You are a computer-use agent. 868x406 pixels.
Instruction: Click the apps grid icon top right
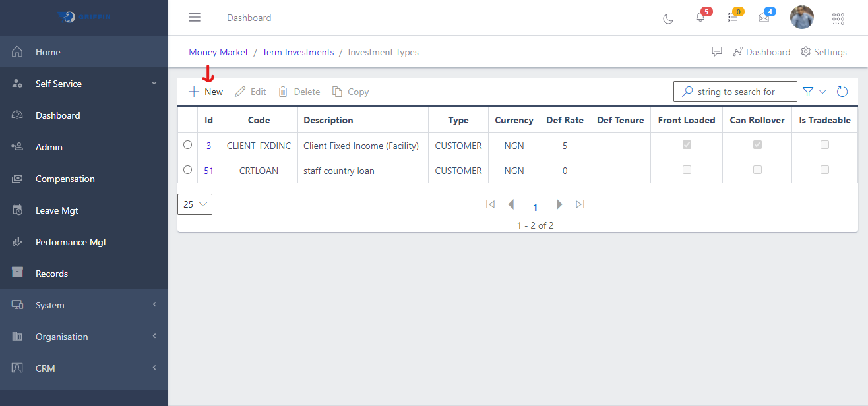tap(838, 19)
